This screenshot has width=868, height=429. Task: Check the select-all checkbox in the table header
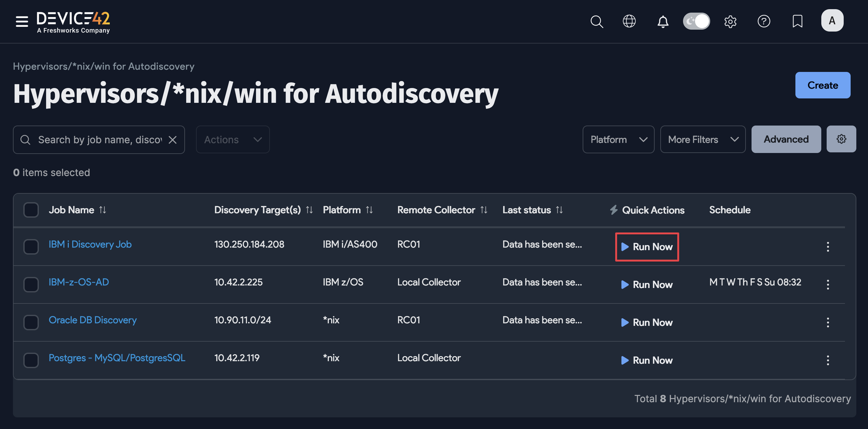31,210
